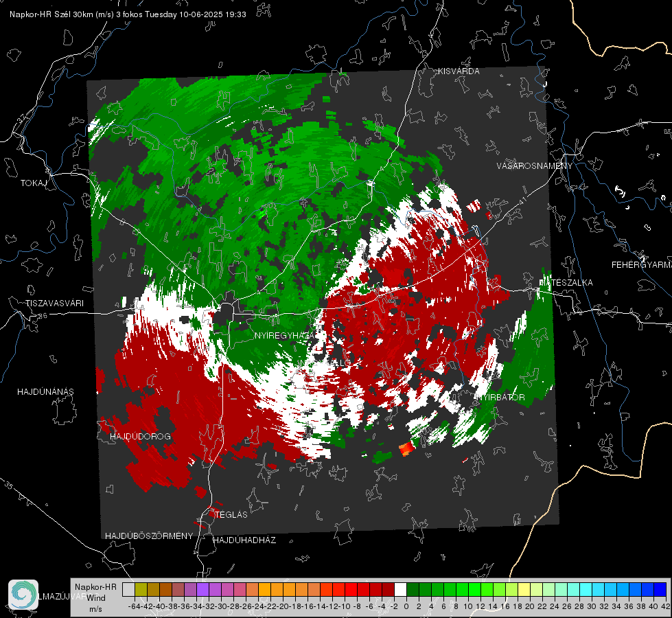Viewport: 672px width, 618px height.
Task: Click the Wind label in the legend
Action: pyautogui.click(x=96, y=597)
